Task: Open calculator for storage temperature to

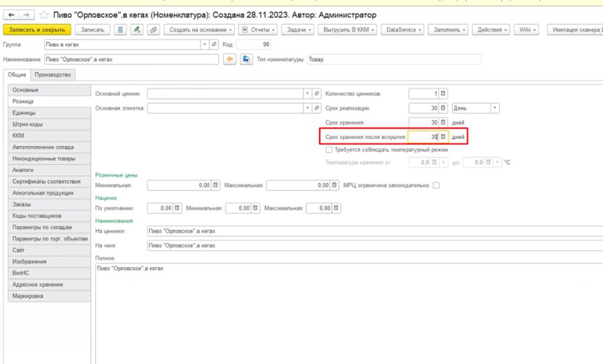Action: pyautogui.click(x=488, y=163)
